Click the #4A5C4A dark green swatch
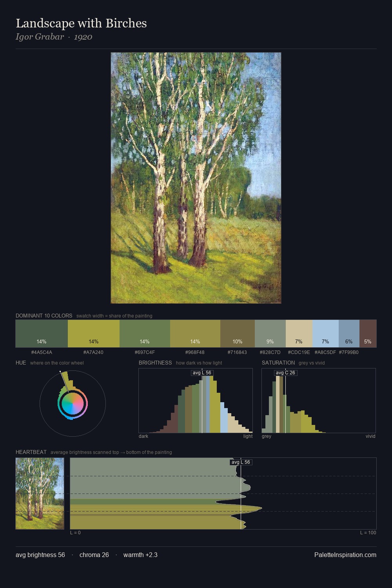Image resolution: width=392 pixels, height=588 pixels. click(42, 334)
